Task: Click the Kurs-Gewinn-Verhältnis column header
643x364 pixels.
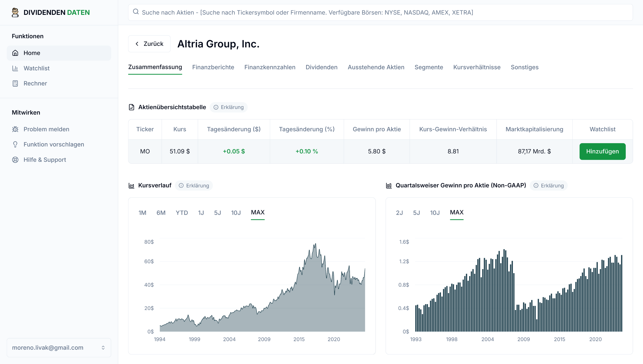Action: pyautogui.click(x=453, y=129)
